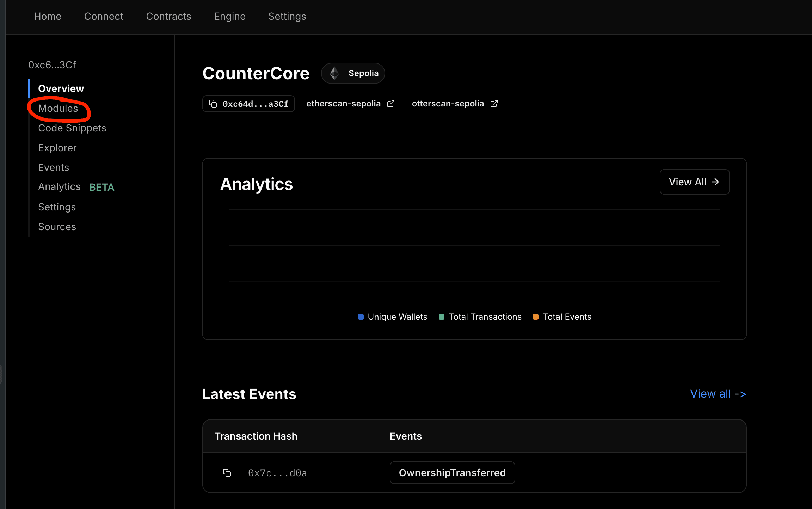812x509 pixels.
Task: Open the etherscan-sepolia link
Action: (343, 104)
